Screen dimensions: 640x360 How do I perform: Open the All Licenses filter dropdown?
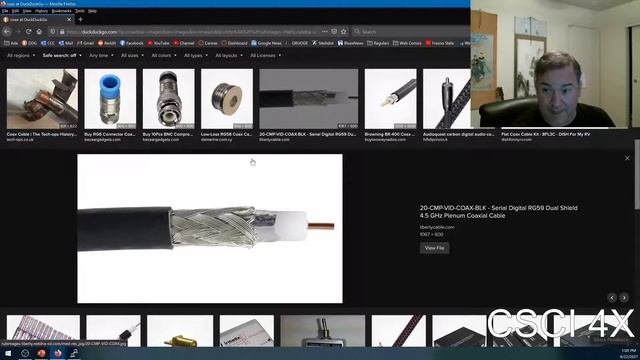point(265,56)
